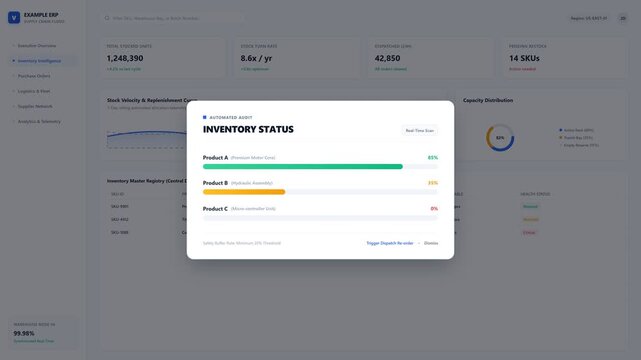Click the Real-Time Scan button
The width and height of the screenshot is (641, 360).
point(419,130)
